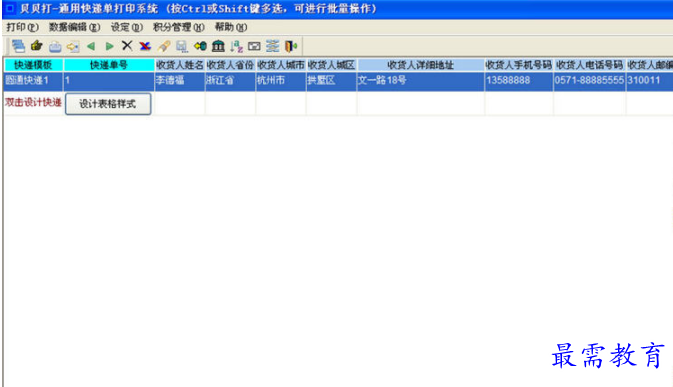Click the 收货人姓名 column header
This screenshot has height=387, width=673.
point(180,65)
